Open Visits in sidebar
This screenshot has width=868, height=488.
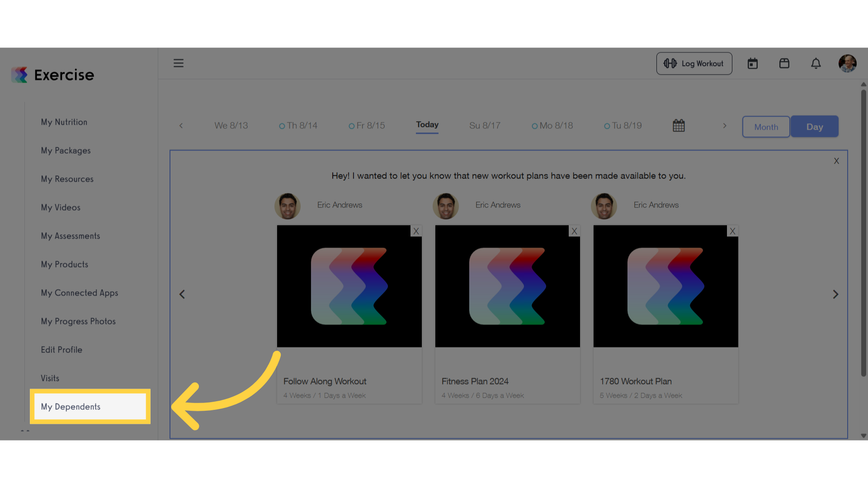[50, 379]
